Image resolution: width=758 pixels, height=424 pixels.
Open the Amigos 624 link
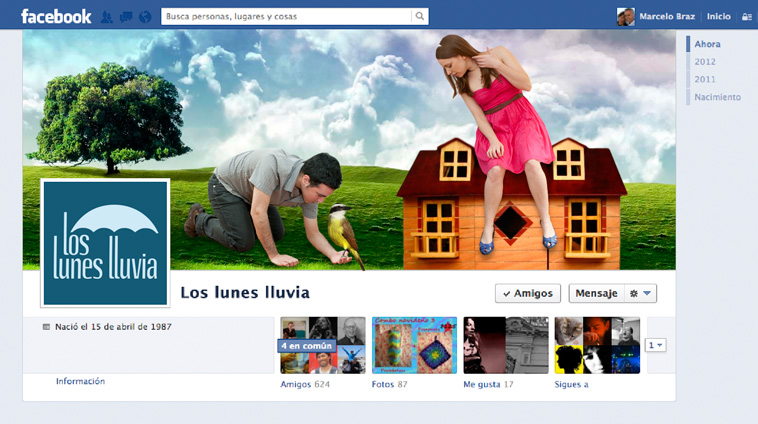point(305,384)
